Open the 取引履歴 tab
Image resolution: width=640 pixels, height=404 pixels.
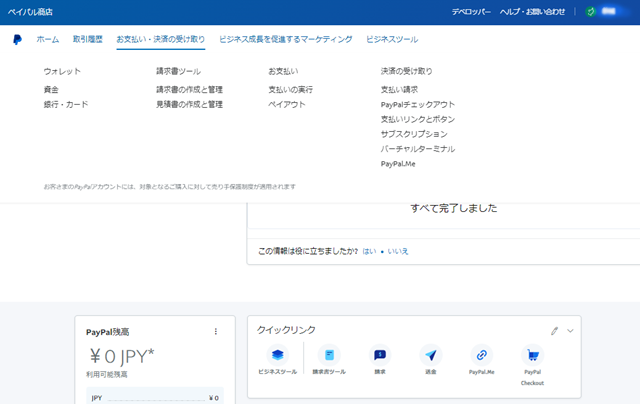[x=87, y=39]
